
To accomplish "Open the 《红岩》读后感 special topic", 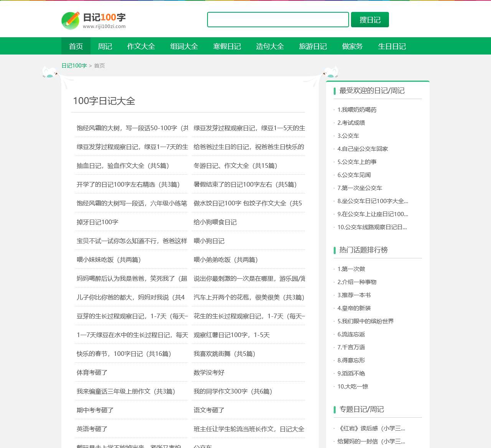I will (x=371, y=428).
